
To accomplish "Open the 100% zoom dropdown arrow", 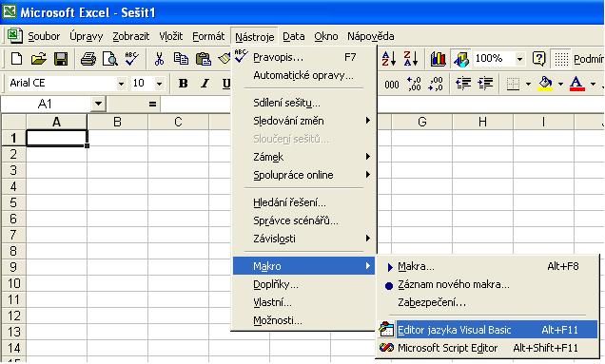I will 519,59.
